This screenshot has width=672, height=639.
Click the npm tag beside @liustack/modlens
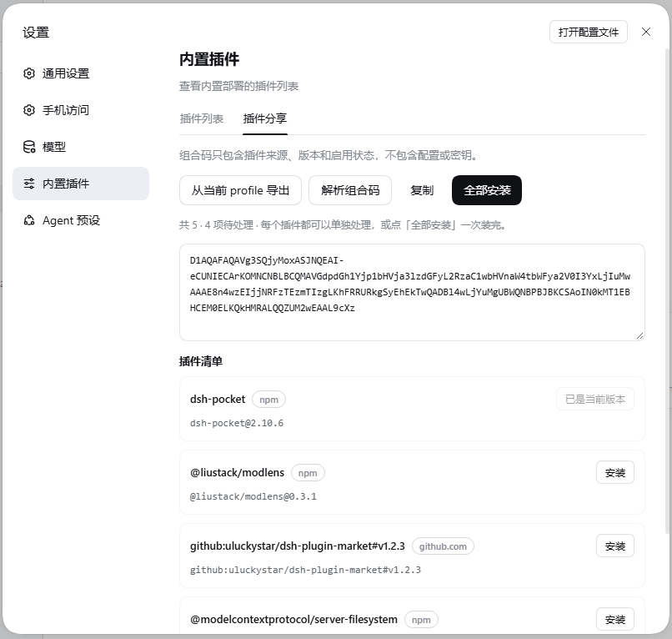pyautogui.click(x=308, y=473)
